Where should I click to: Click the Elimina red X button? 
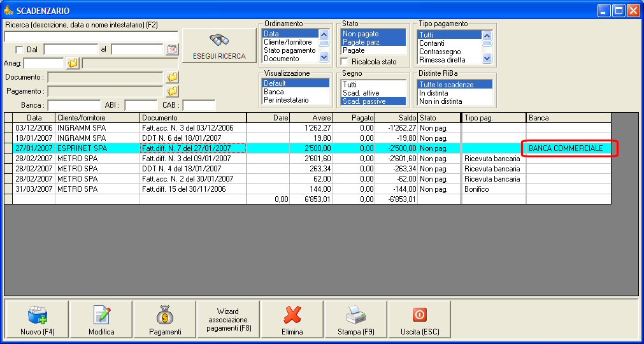[292, 319]
